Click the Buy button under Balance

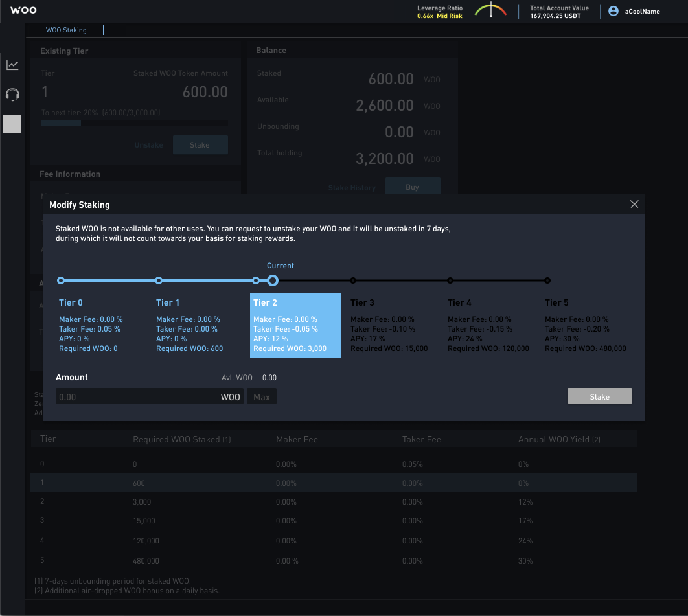(x=413, y=187)
